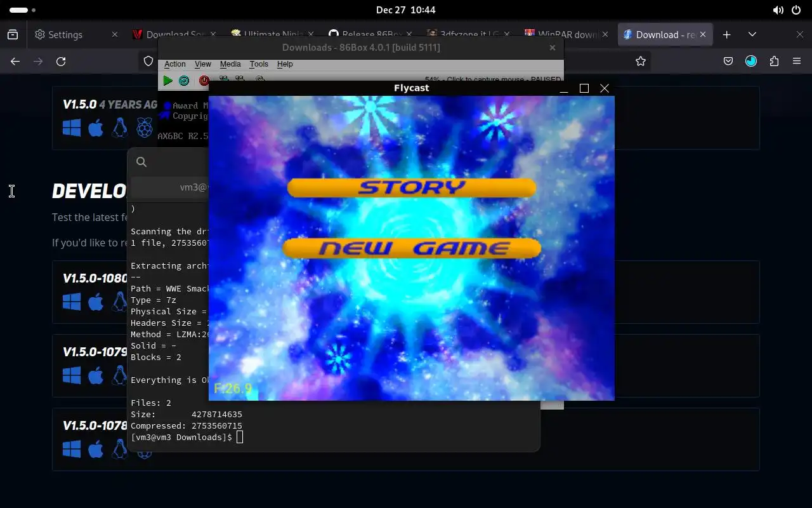Click the 'Compressed: 2753560715' terminal line

pos(187,425)
